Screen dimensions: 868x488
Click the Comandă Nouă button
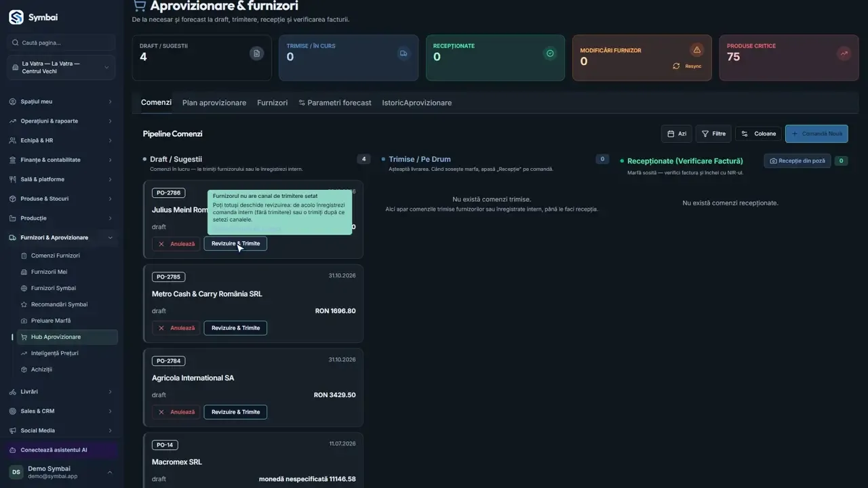tap(816, 134)
